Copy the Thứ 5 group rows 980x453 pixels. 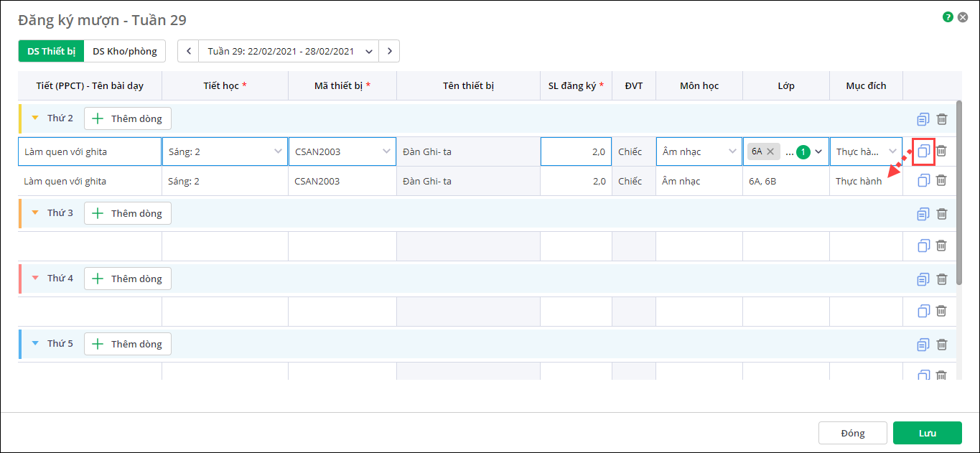(923, 345)
